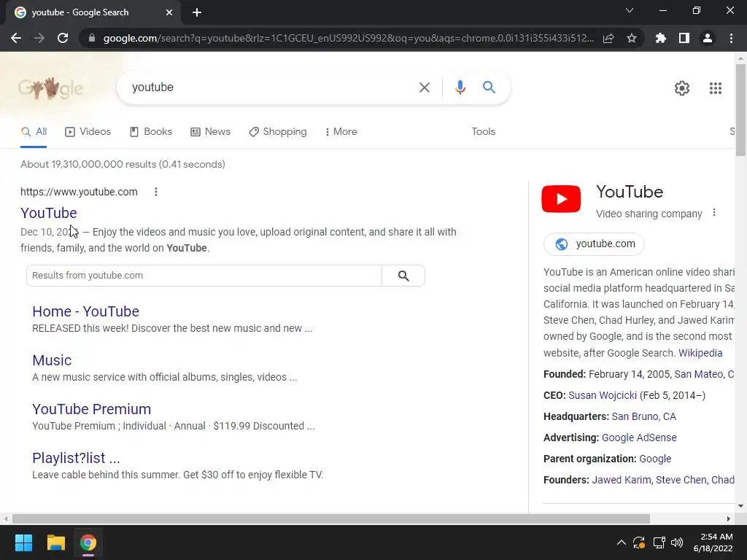Open the Music sitelink

[x=52, y=360]
